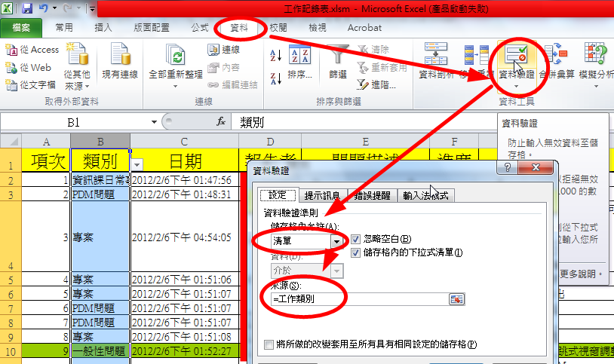Open the 清單 allow dropdown
The image size is (614, 364).
tap(336, 241)
